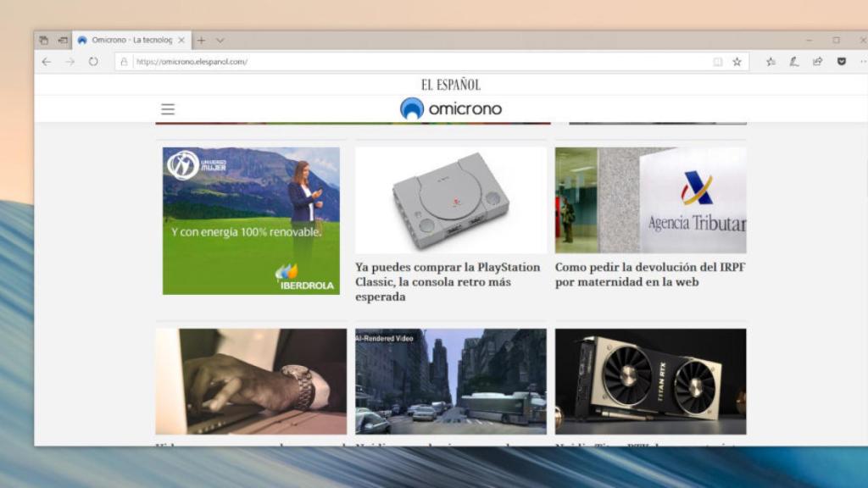Open Reading view in the browser toolbar

click(719, 61)
